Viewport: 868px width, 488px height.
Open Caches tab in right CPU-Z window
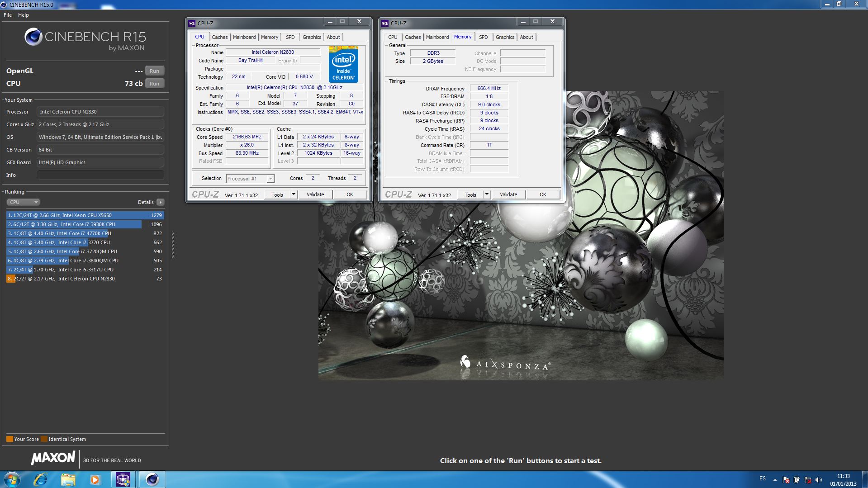click(413, 37)
